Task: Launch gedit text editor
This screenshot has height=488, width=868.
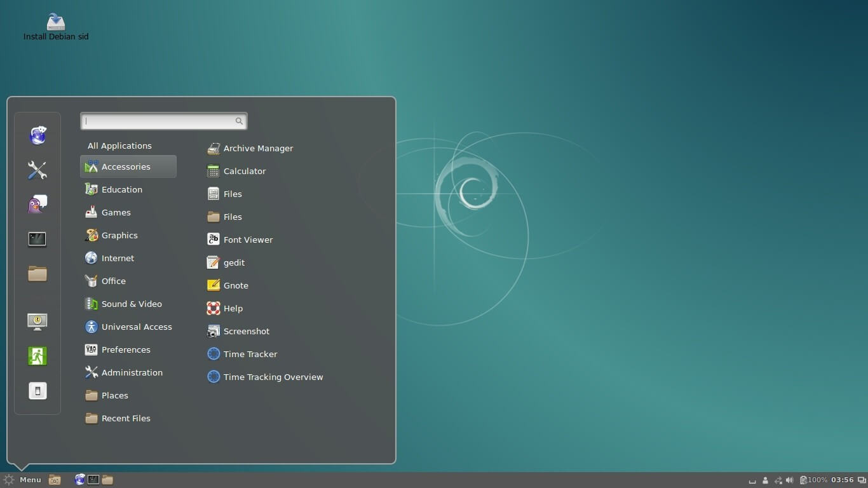Action: (234, 262)
